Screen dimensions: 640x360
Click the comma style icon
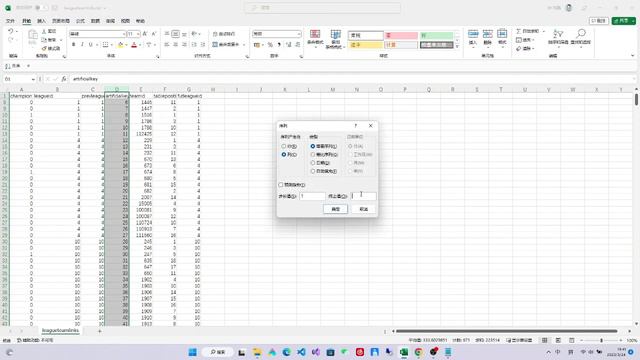(x=279, y=44)
